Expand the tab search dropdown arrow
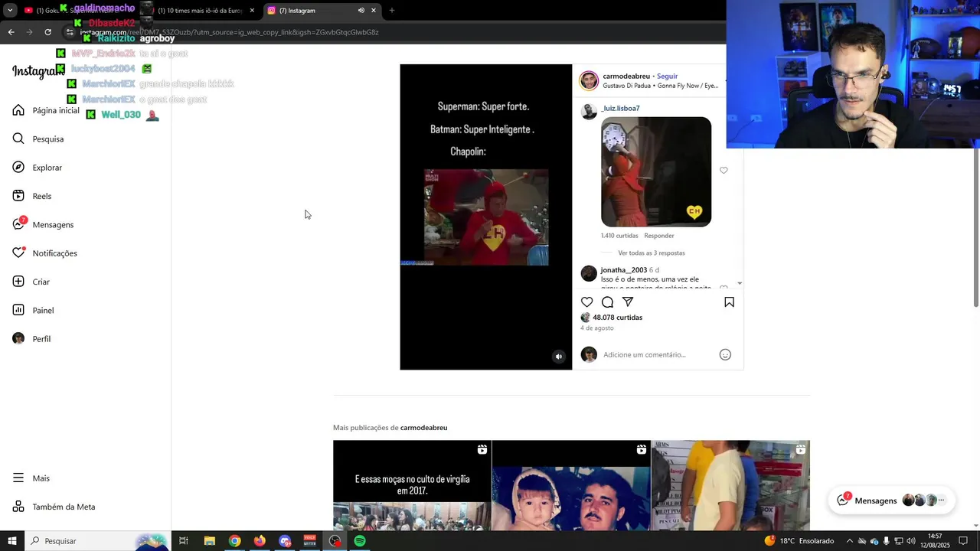 click(x=10, y=11)
